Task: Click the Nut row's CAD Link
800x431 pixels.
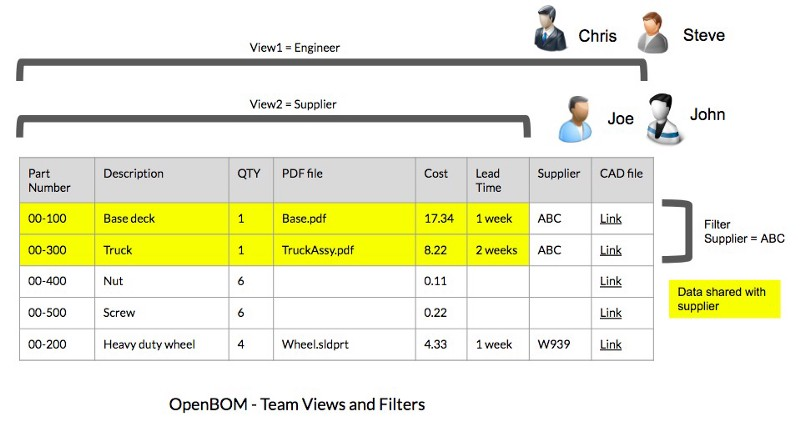Action: tap(610, 281)
